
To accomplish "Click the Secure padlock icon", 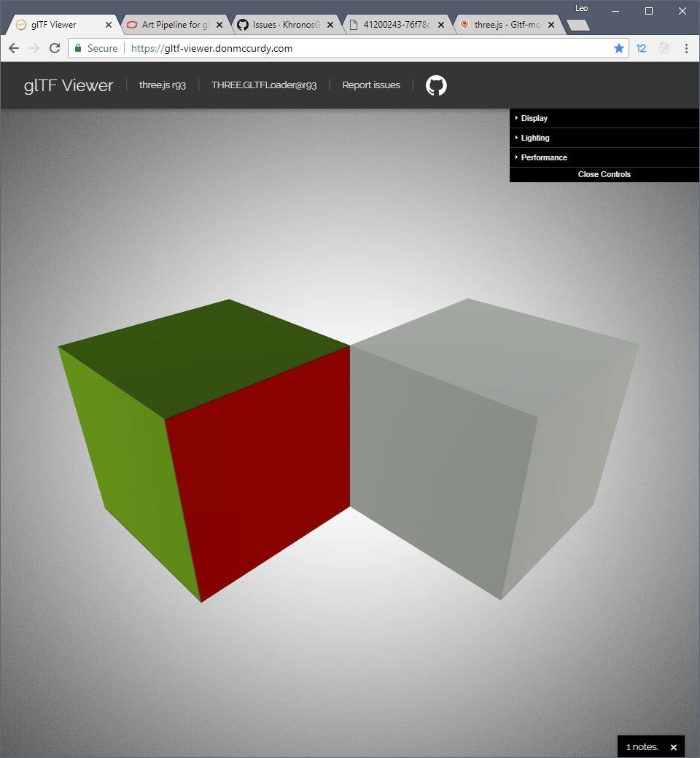I will click(x=77, y=47).
